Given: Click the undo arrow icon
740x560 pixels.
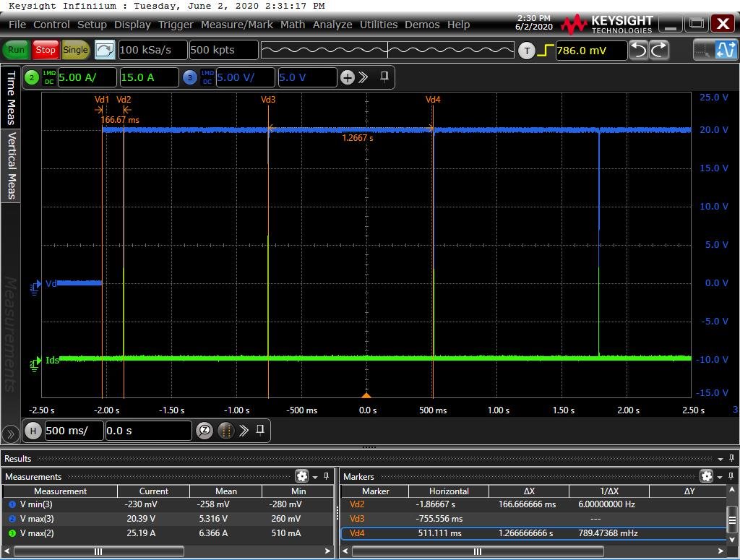Looking at the screenshot, I should coord(639,50).
